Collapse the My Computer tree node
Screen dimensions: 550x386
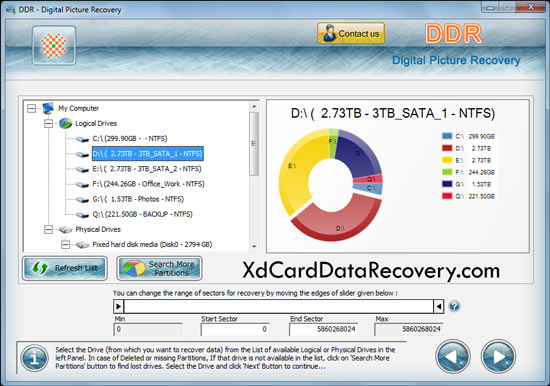pos(32,108)
